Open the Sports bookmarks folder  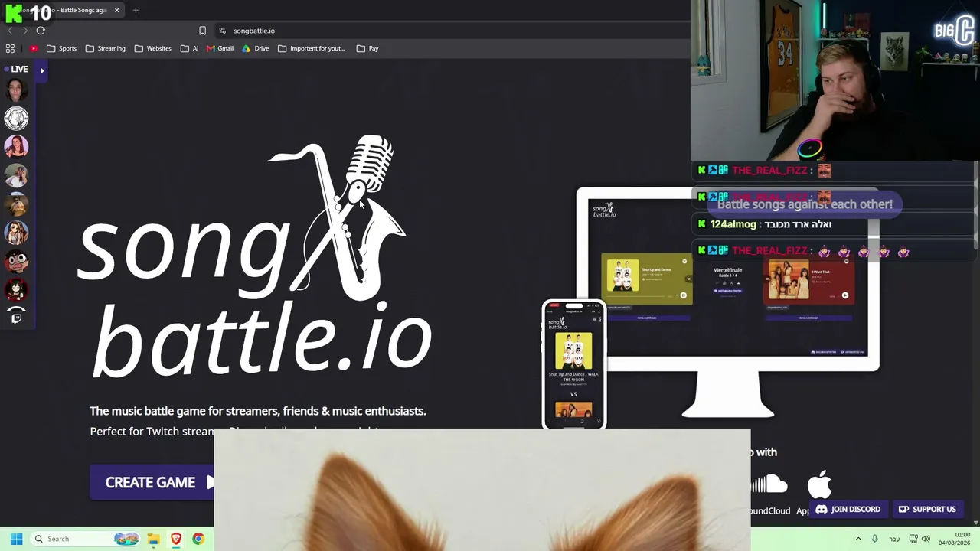pos(61,48)
